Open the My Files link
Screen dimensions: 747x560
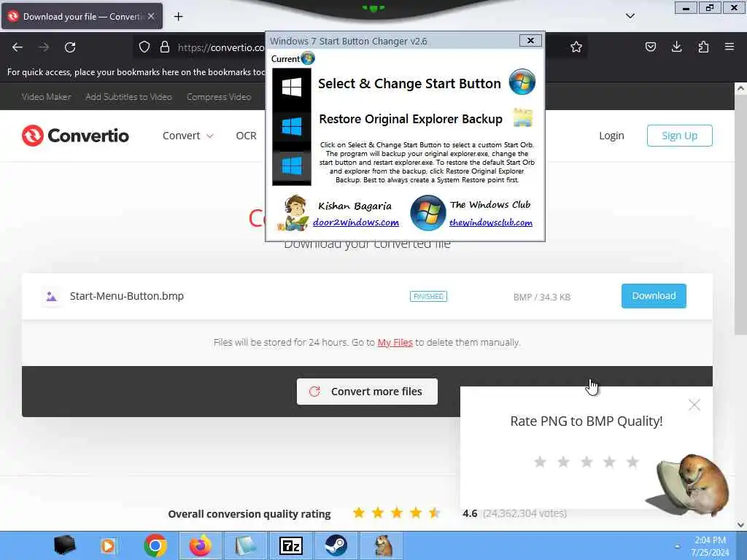tap(395, 343)
